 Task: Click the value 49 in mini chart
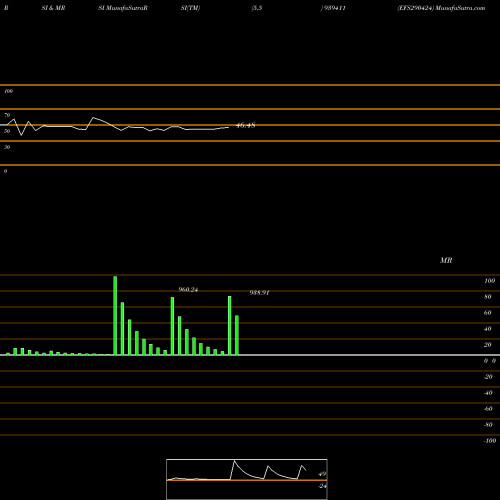(x=322, y=474)
